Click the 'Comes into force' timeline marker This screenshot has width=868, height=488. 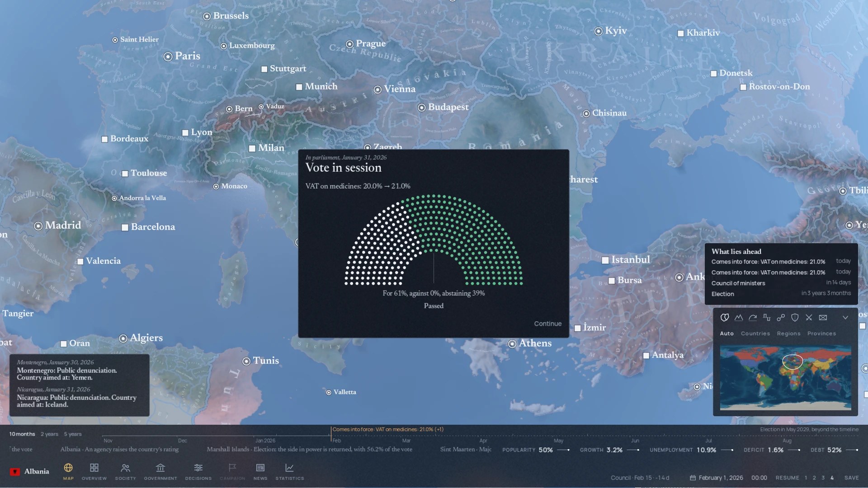pos(388,429)
